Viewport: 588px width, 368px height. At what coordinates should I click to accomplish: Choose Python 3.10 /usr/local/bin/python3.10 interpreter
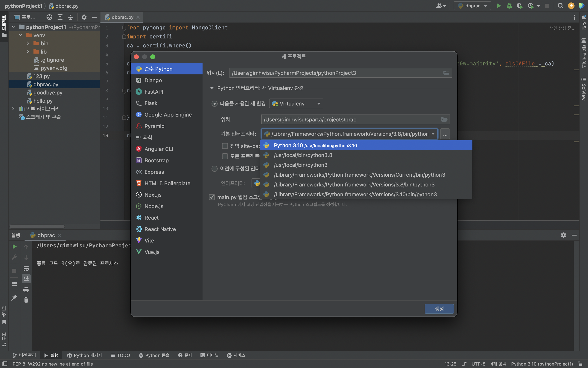coord(366,145)
